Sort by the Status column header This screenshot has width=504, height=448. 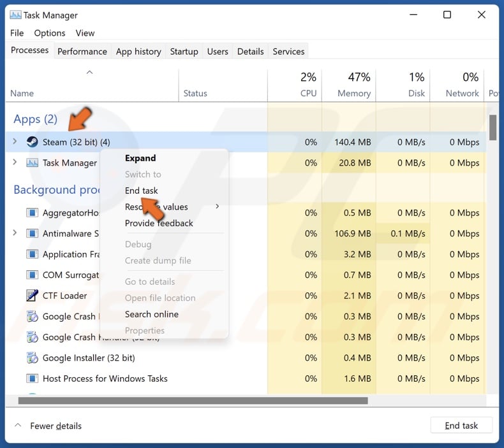[x=223, y=85]
